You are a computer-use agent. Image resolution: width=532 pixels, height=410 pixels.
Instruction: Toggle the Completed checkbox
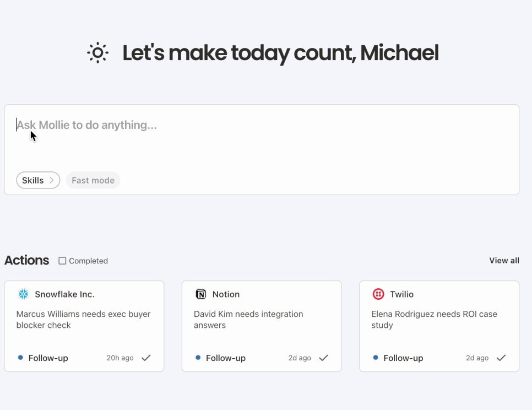pos(62,261)
